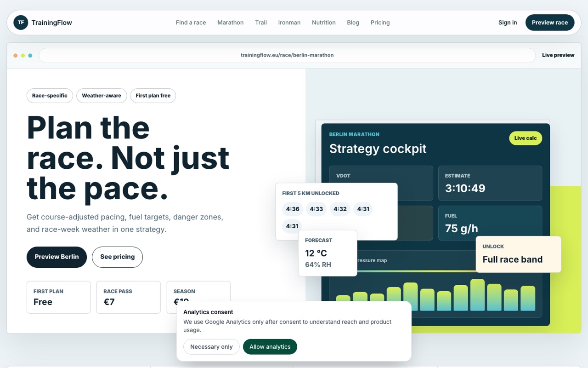Click the Preview Berlin button
The height and width of the screenshot is (368, 588).
coord(57,257)
